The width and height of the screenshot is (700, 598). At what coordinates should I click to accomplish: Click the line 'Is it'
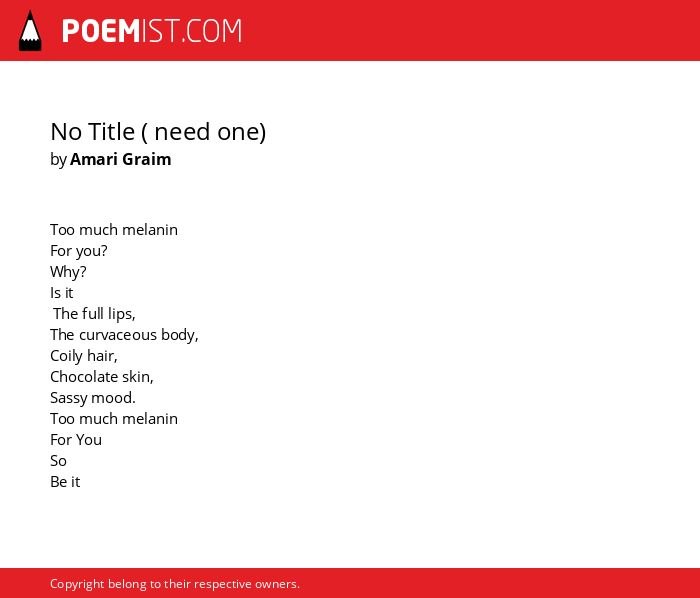62,293
